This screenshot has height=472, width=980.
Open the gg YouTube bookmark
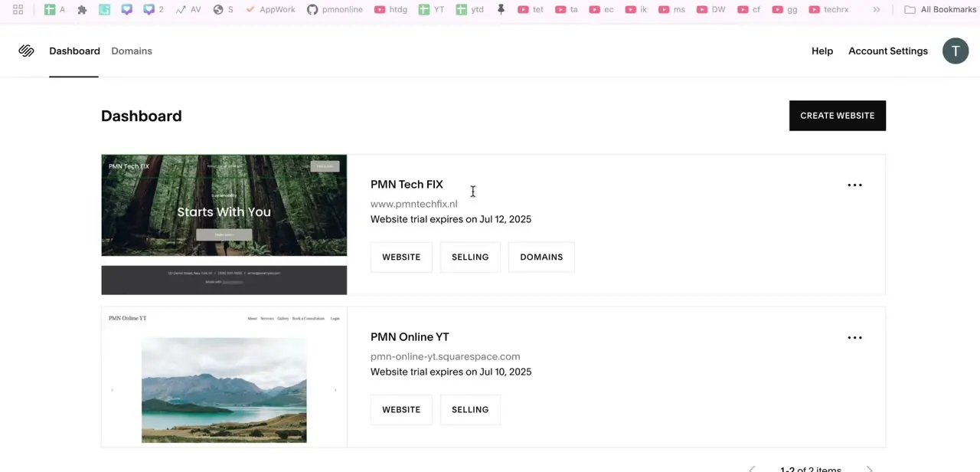coord(785,9)
